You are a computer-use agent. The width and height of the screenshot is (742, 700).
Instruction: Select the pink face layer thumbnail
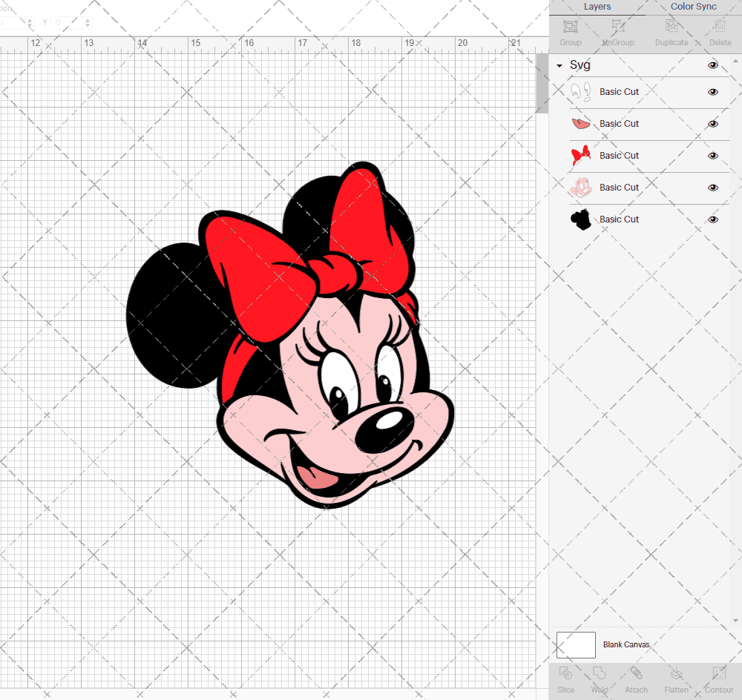click(581, 188)
